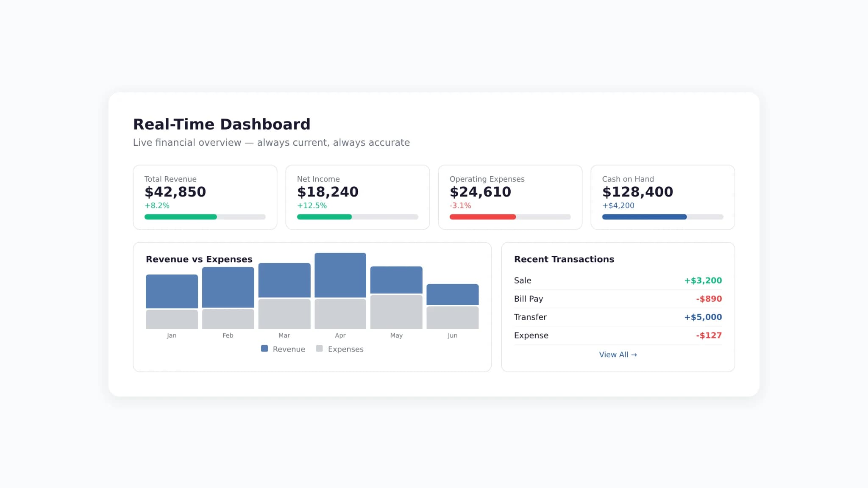The image size is (868, 488).
Task: Select the May expenses gray bar
Action: pos(396,312)
